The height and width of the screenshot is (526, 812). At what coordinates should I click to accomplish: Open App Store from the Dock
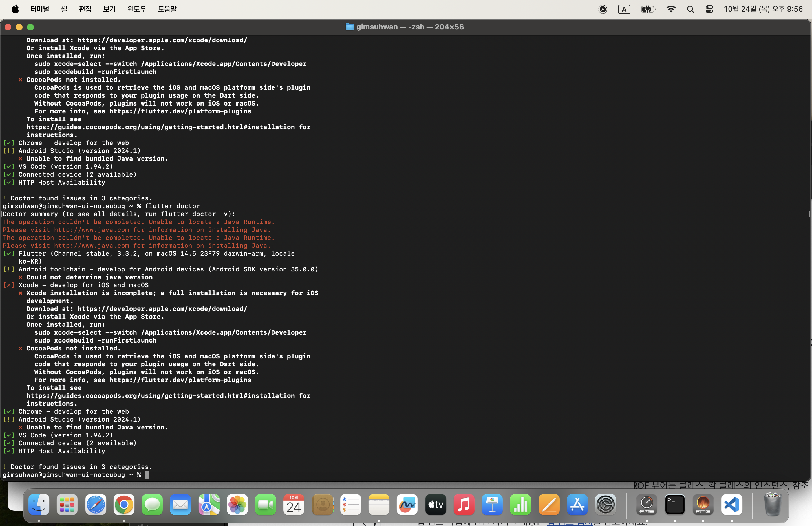[x=577, y=505]
